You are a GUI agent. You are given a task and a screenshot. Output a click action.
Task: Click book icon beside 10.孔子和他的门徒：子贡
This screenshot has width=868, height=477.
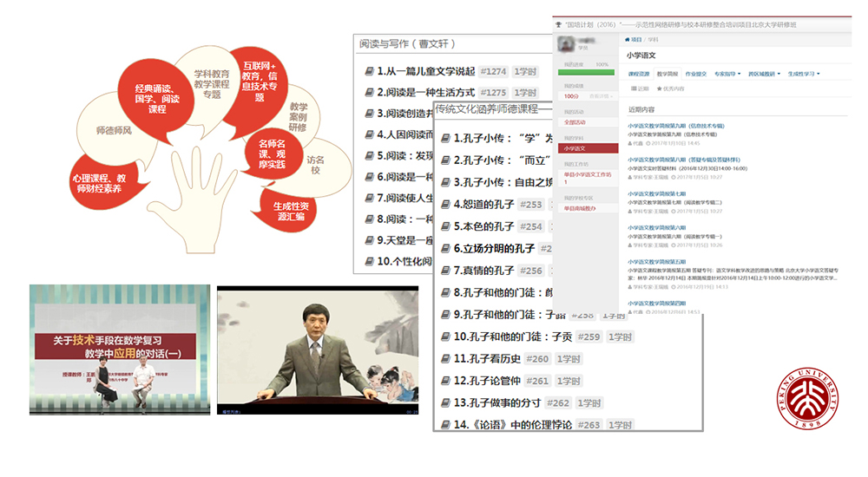click(445, 337)
